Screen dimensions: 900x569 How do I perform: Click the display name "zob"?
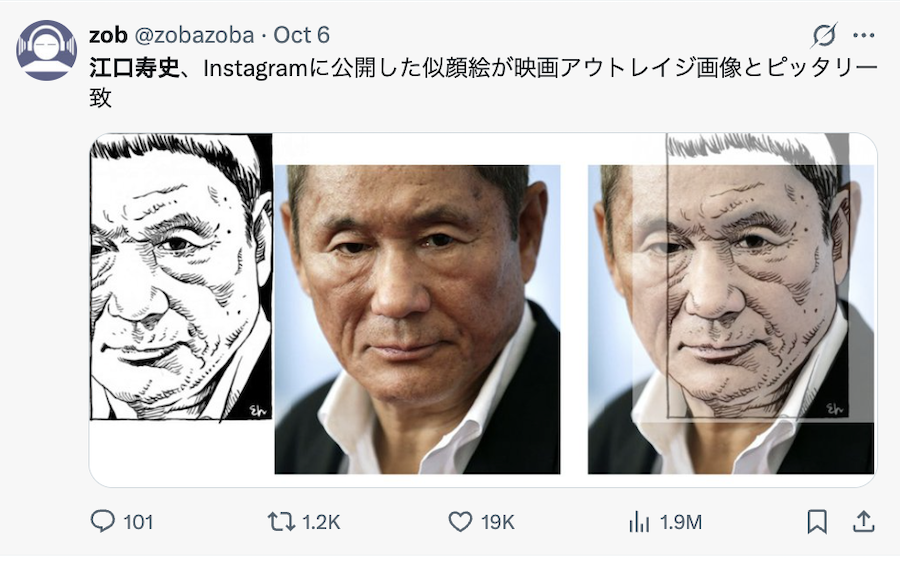(x=107, y=35)
